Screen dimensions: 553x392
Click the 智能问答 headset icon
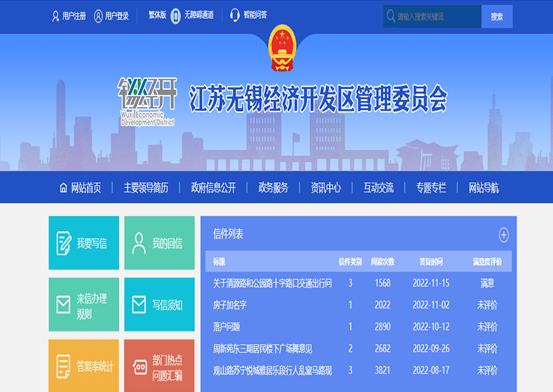pyautogui.click(x=235, y=15)
